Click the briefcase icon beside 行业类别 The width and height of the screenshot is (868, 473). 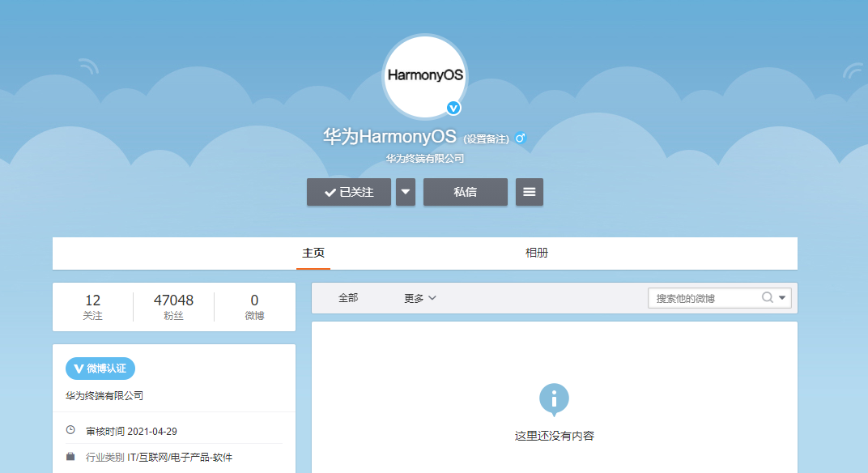[x=70, y=457]
